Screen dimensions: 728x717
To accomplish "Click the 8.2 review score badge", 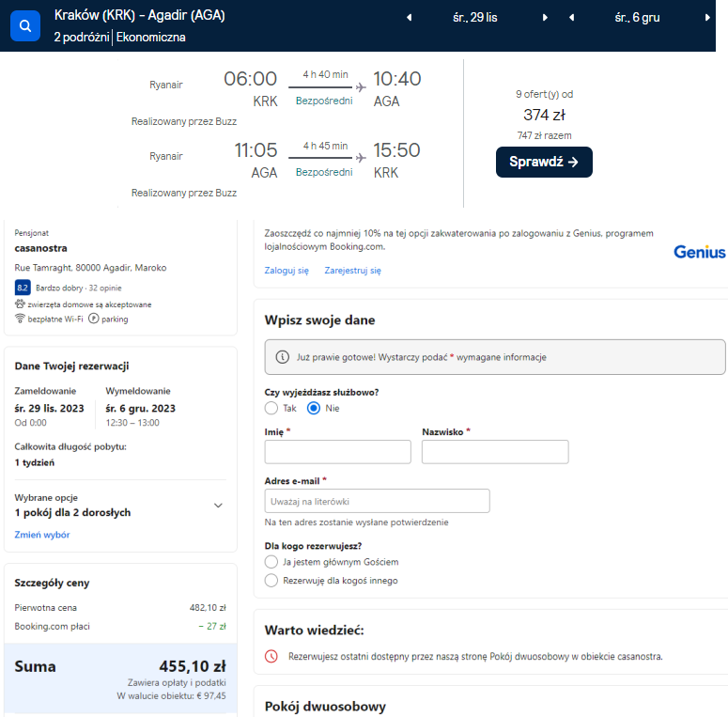I will click(x=23, y=288).
